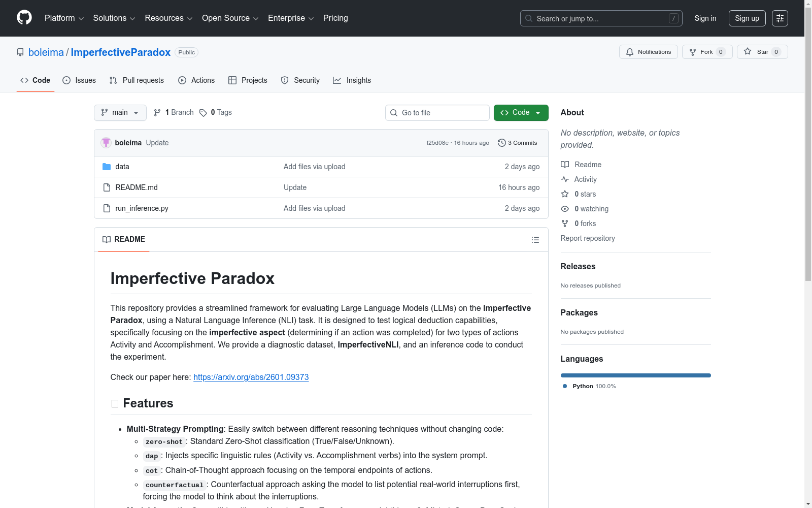This screenshot has width=812, height=508.
Task: Click the Sign up button
Action: point(747,18)
